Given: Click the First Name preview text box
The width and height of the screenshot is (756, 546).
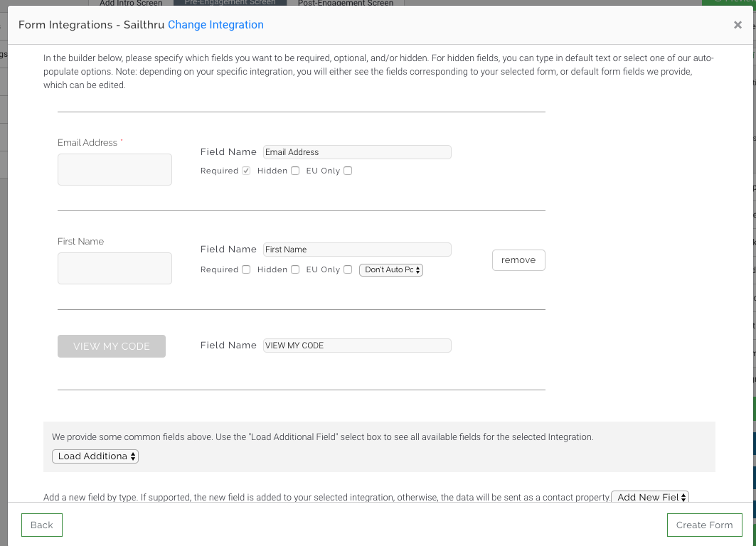Looking at the screenshot, I should tap(115, 269).
